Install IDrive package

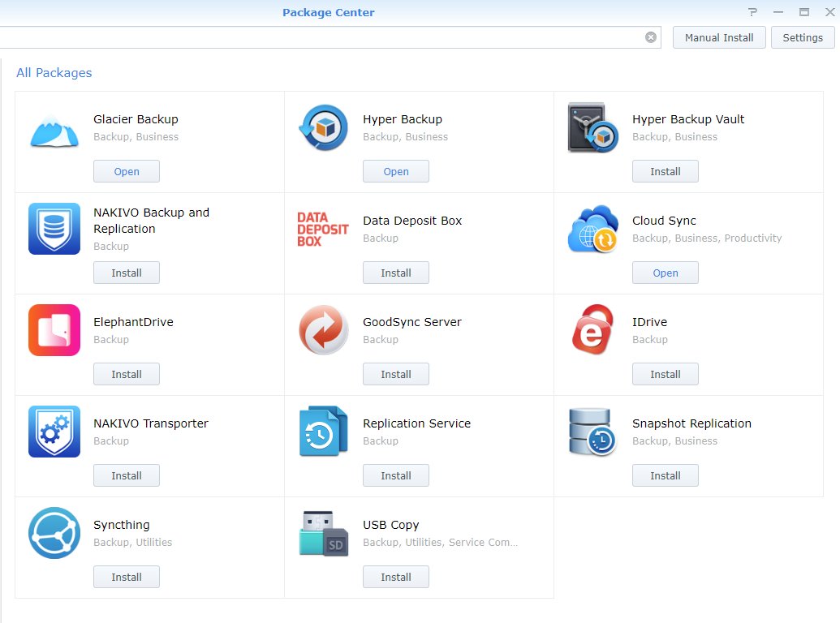[x=666, y=374]
